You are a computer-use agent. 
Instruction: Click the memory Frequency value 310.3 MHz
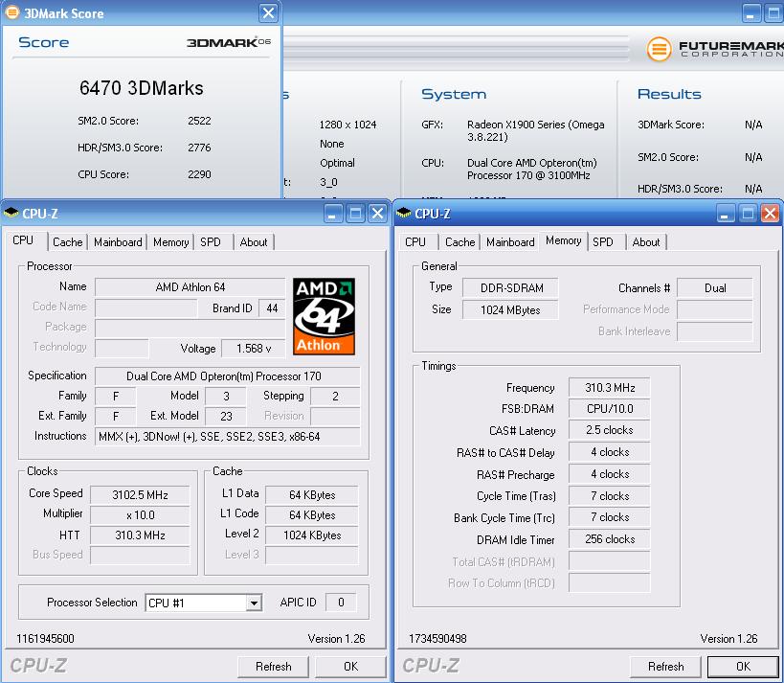point(610,388)
